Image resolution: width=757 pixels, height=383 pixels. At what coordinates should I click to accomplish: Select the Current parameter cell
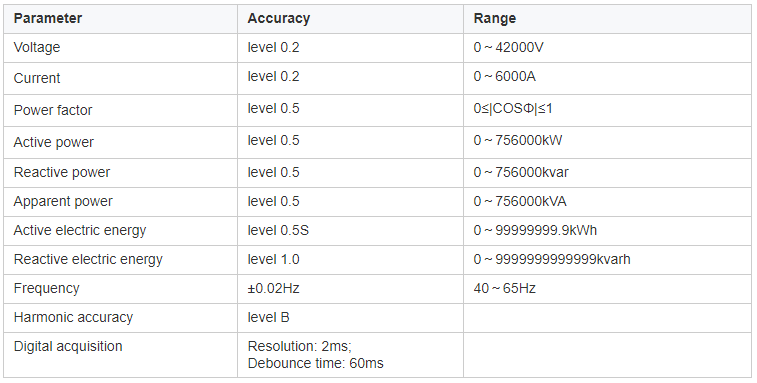click(x=120, y=78)
